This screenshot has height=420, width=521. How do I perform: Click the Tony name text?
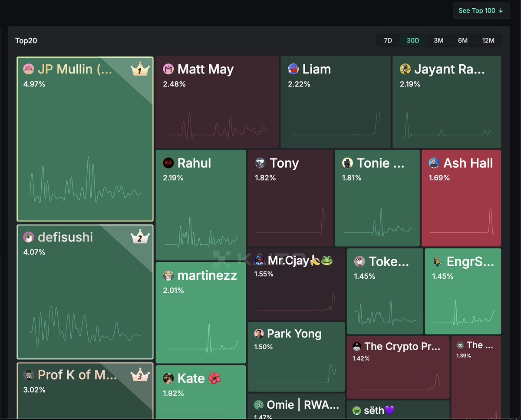click(284, 163)
